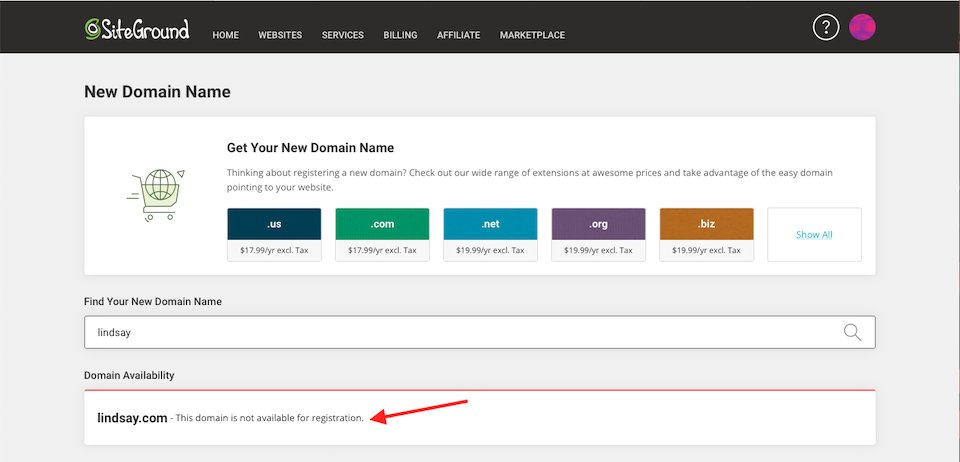Select the purple .org extension tile
960x462 pixels.
(598, 225)
